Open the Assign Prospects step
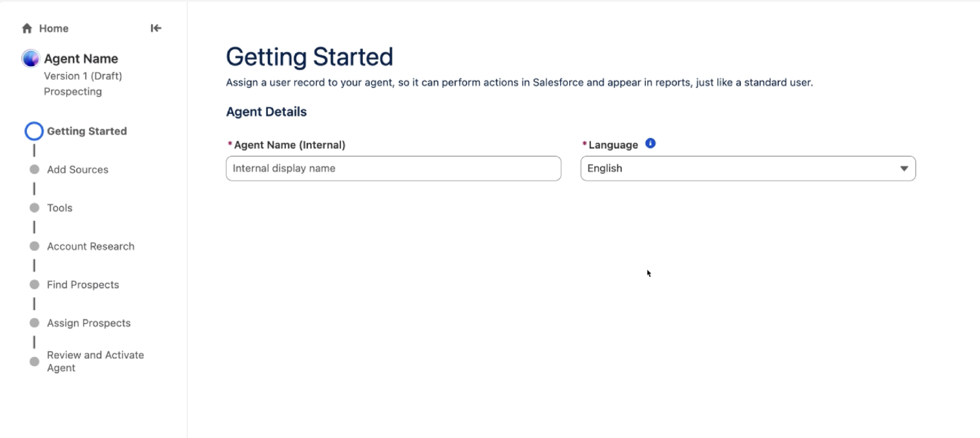Image resolution: width=980 pixels, height=438 pixels. 89,323
